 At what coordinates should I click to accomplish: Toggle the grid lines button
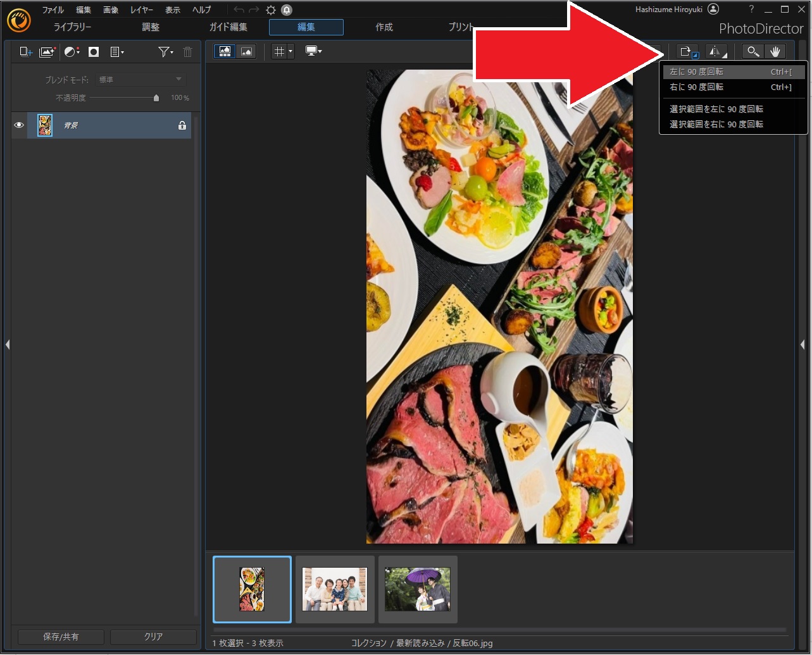coord(279,52)
